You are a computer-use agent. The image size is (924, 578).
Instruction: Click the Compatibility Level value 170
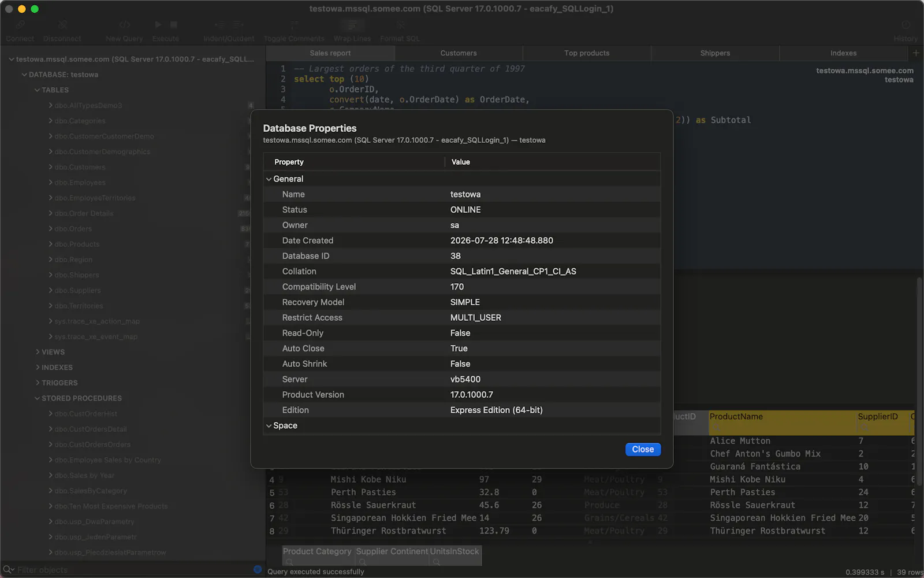coord(457,287)
